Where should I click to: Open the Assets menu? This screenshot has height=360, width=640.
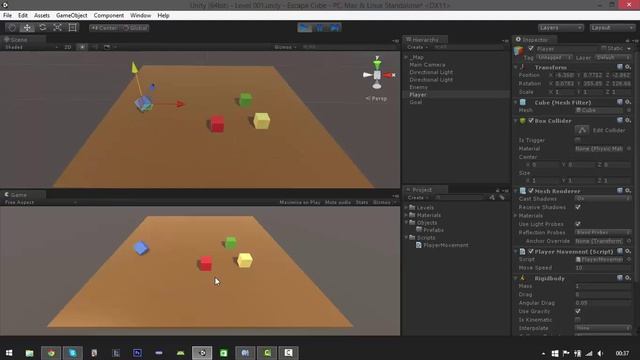(42, 16)
